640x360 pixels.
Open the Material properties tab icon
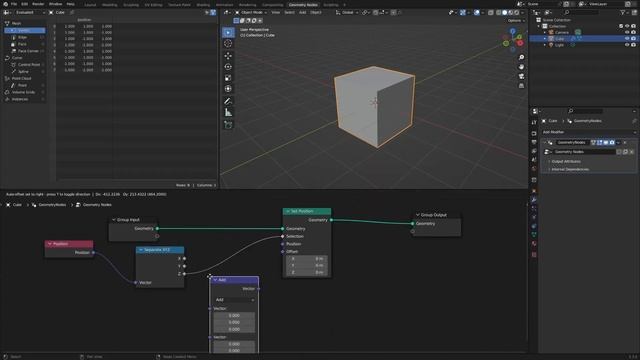[x=534, y=244]
